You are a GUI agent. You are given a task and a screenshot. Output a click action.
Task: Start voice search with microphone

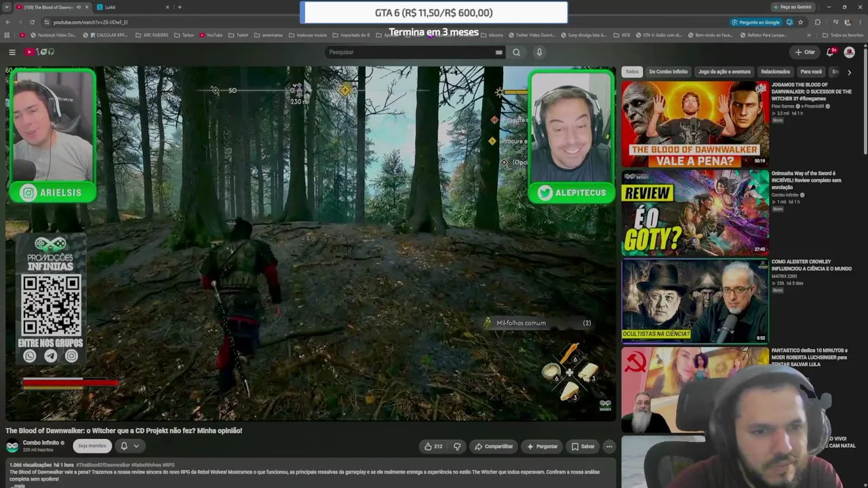[x=539, y=52]
